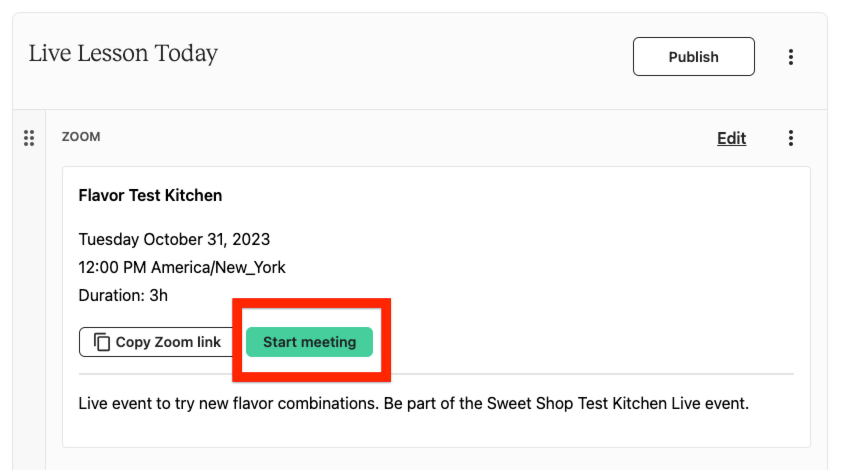Screen dimensions: 841x470
Task: Select the Live Lesson Today title
Action: [x=123, y=53]
